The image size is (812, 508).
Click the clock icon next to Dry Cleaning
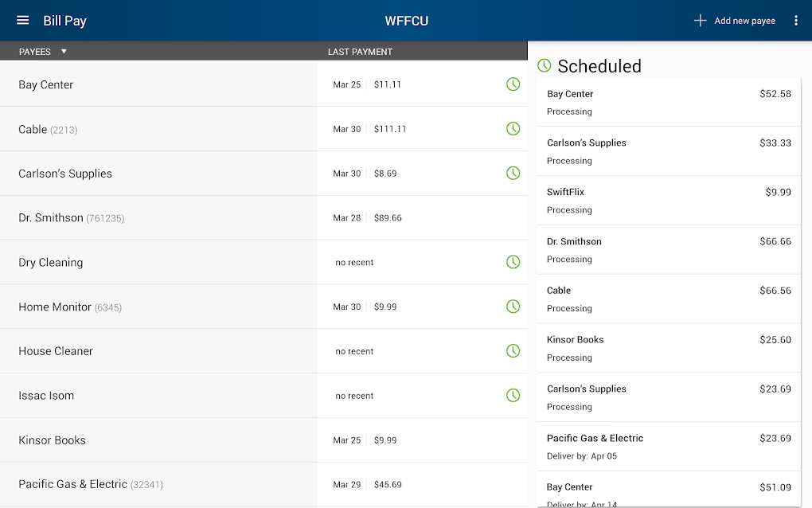click(513, 261)
